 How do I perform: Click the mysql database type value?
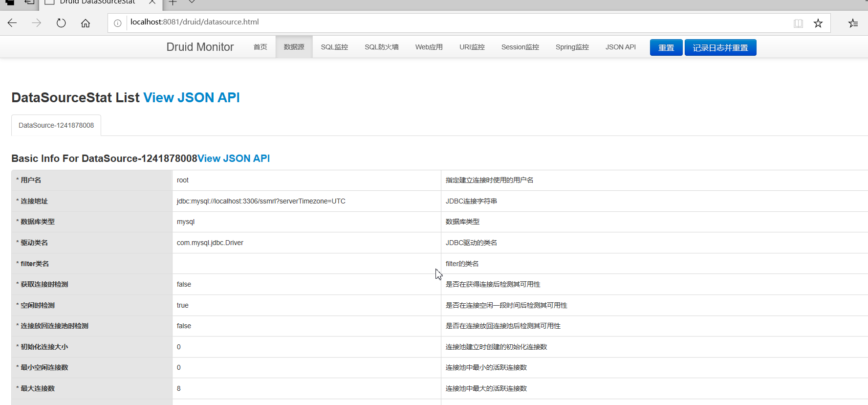[186, 222]
